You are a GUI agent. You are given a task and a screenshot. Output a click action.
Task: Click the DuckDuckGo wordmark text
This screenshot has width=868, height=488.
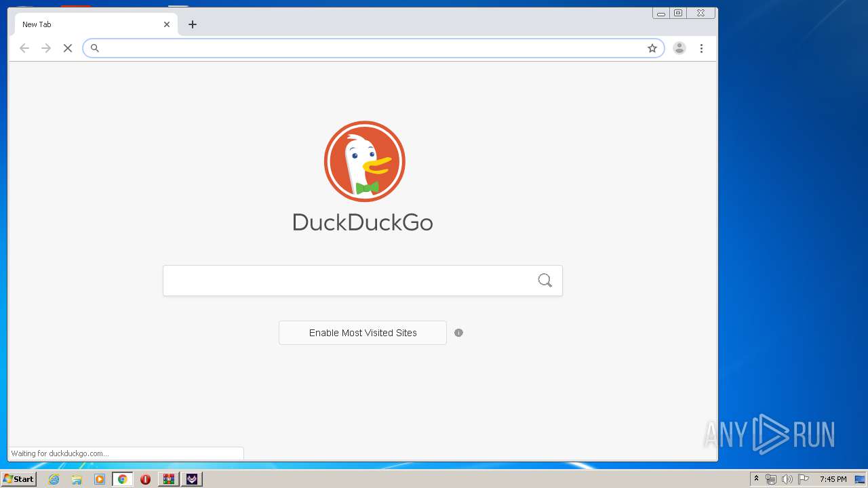[x=363, y=222]
